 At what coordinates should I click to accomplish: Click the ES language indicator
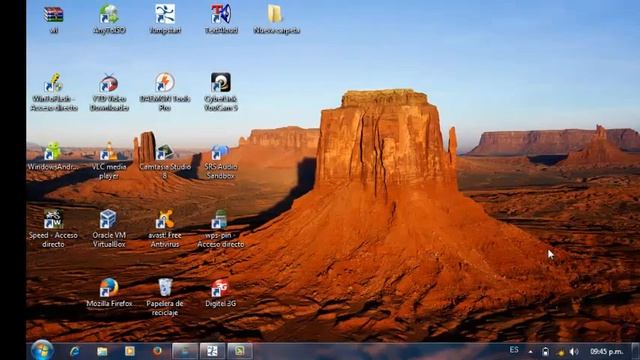[x=514, y=350]
